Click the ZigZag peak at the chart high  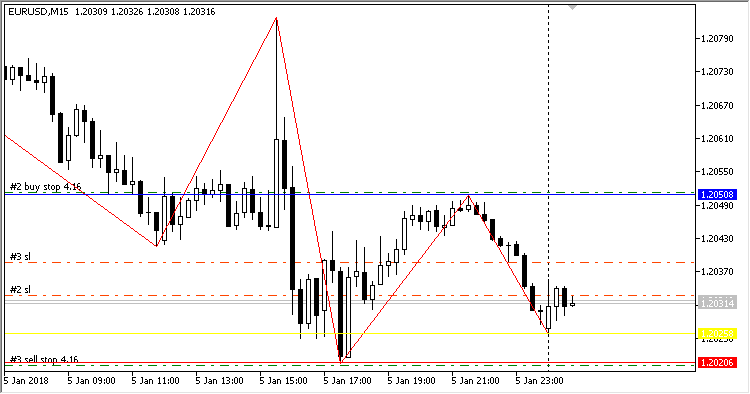click(276, 18)
